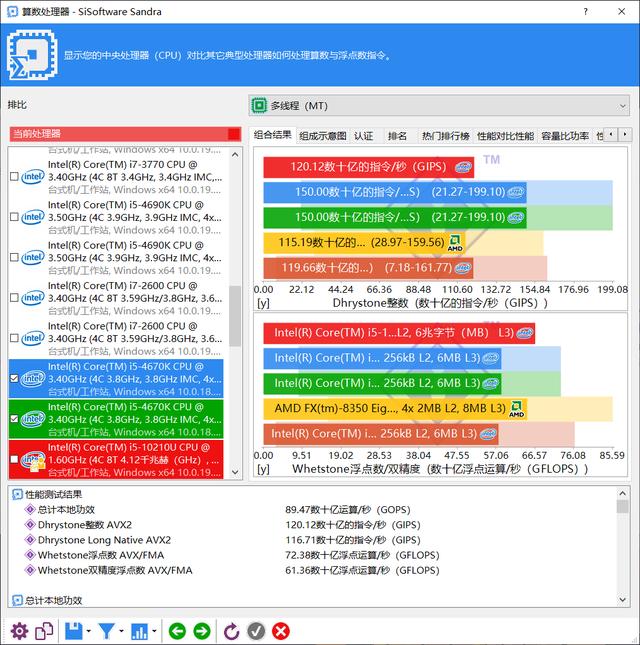Switch to 热门排行榜 tab
The height and width of the screenshot is (645, 640).
coord(446,136)
